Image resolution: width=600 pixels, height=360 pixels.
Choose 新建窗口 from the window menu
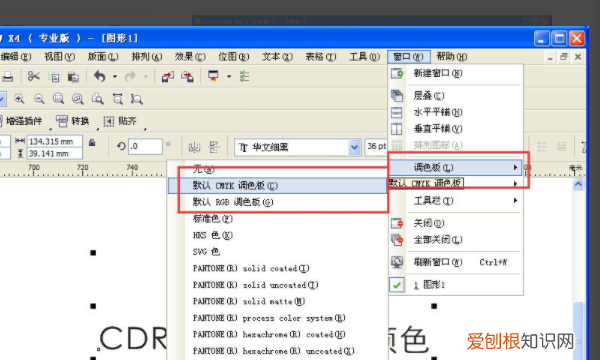click(x=455, y=73)
